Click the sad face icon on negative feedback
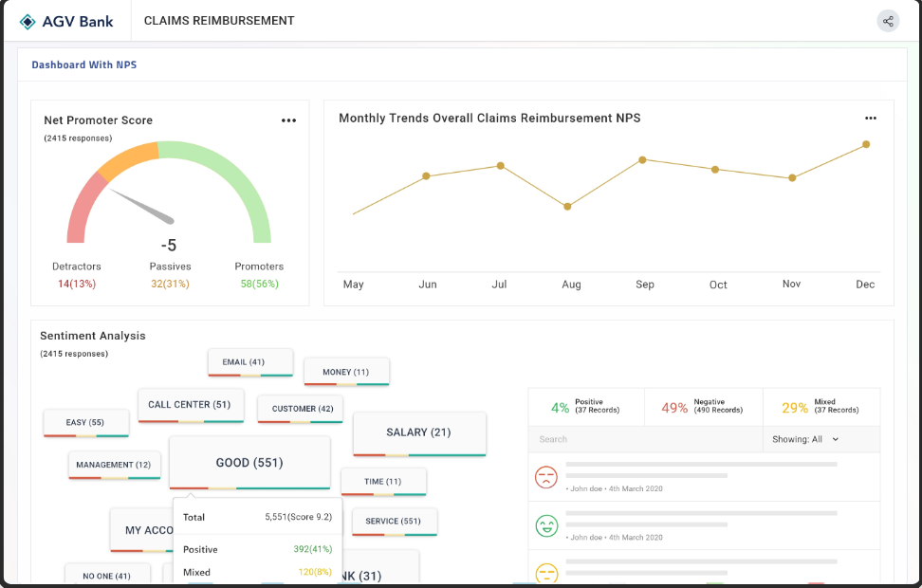Screen dimensions: 922x588 [546, 478]
